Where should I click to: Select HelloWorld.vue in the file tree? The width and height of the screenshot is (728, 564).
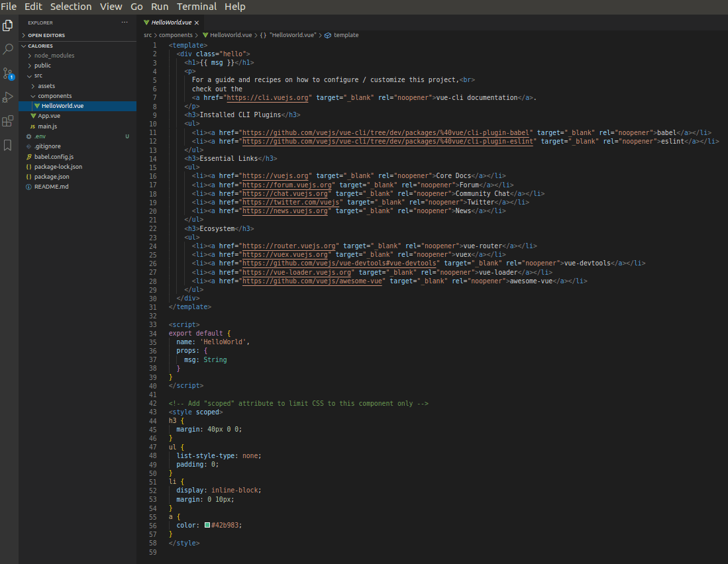click(78, 106)
